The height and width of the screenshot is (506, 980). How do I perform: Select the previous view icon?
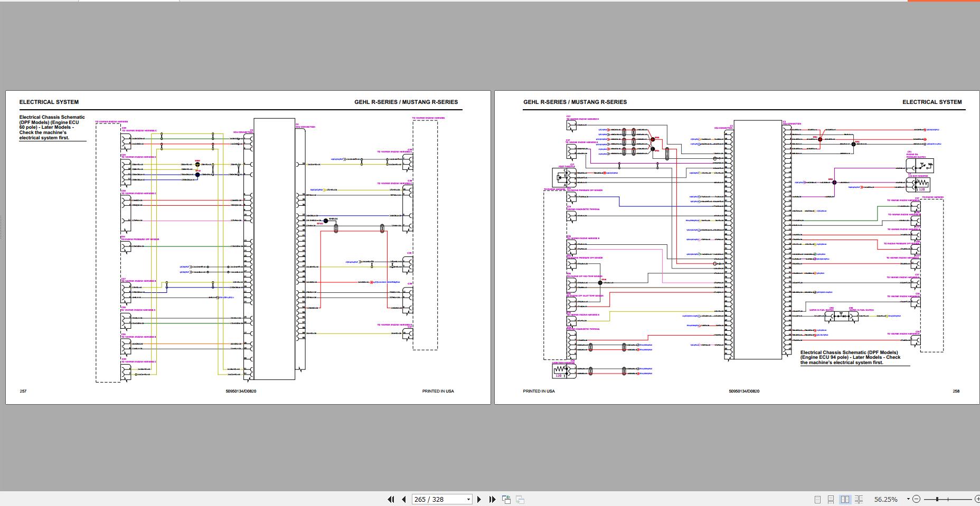(x=507, y=499)
